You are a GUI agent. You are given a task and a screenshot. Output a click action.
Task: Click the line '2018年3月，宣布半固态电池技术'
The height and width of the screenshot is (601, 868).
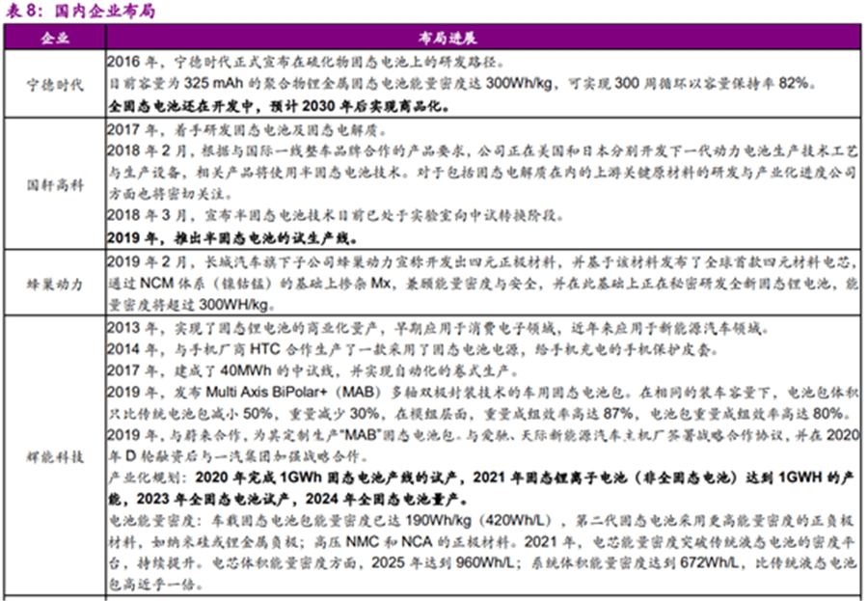[335, 215]
